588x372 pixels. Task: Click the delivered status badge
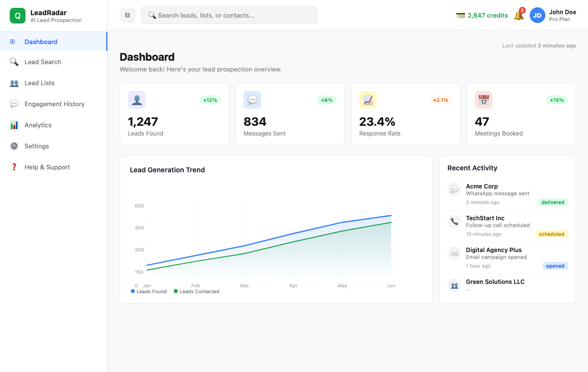(x=553, y=202)
